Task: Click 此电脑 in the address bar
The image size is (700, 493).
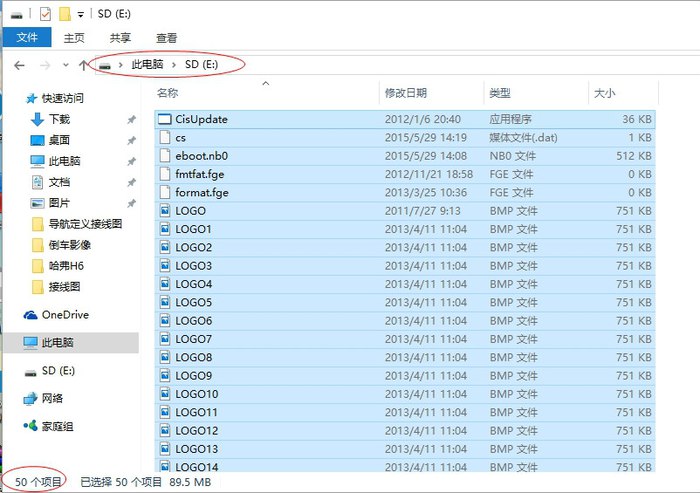Action: [147, 65]
